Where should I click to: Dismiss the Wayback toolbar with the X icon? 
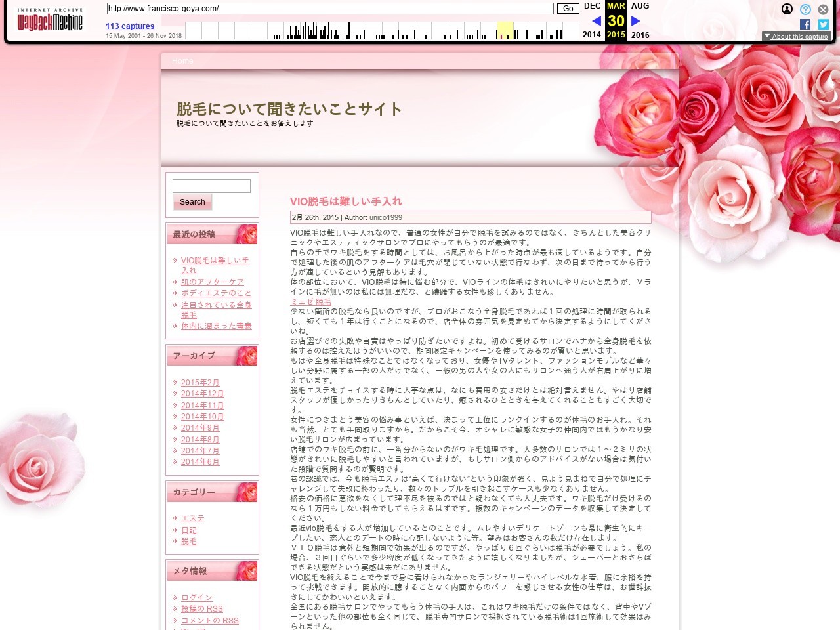822,9
